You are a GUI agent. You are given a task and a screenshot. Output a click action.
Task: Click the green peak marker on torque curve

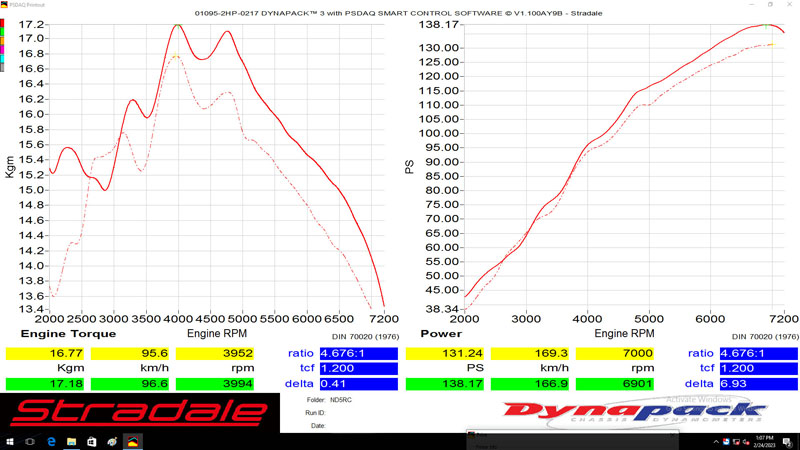(x=178, y=25)
